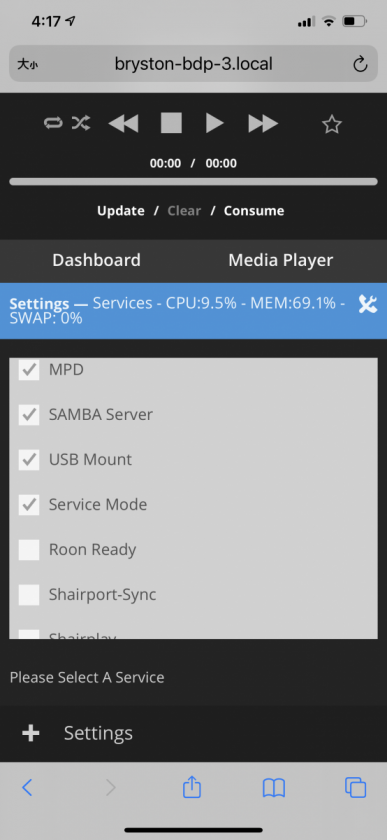Click the Update link

pyautogui.click(x=121, y=211)
